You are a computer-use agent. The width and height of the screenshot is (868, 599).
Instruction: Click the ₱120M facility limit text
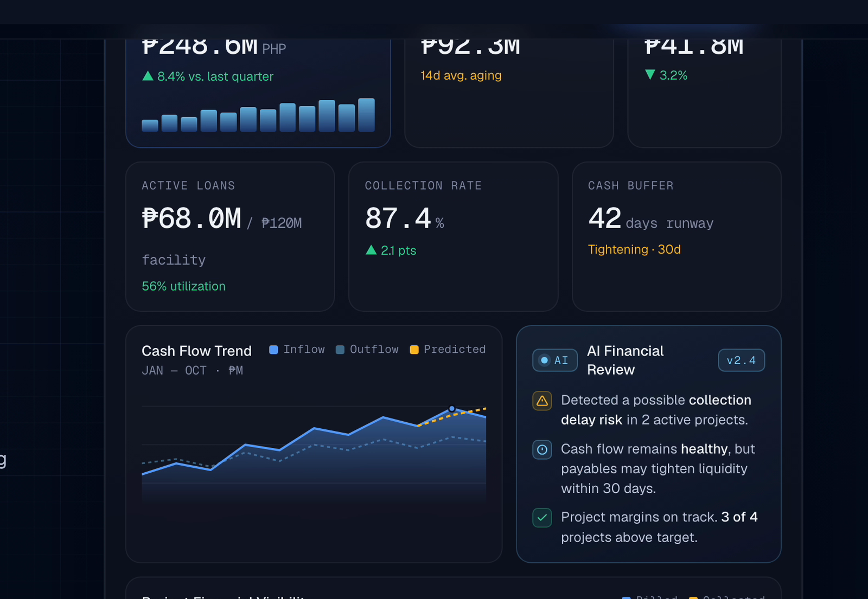click(282, 223)
